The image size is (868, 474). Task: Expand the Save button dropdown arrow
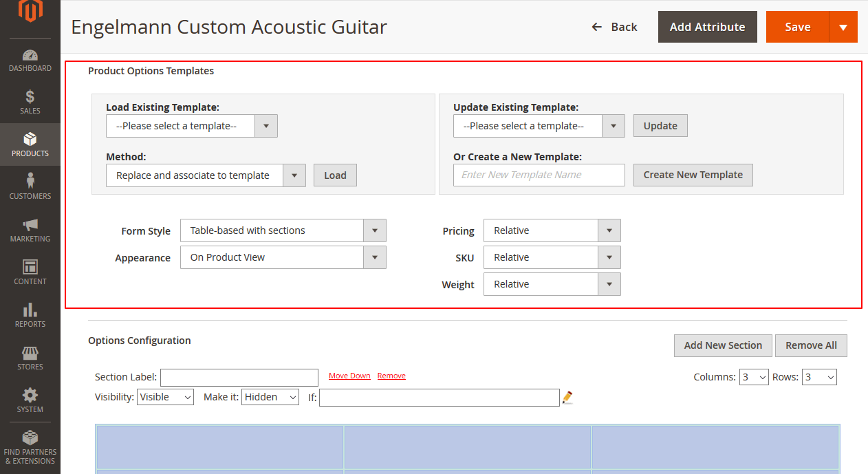(843, 27)
